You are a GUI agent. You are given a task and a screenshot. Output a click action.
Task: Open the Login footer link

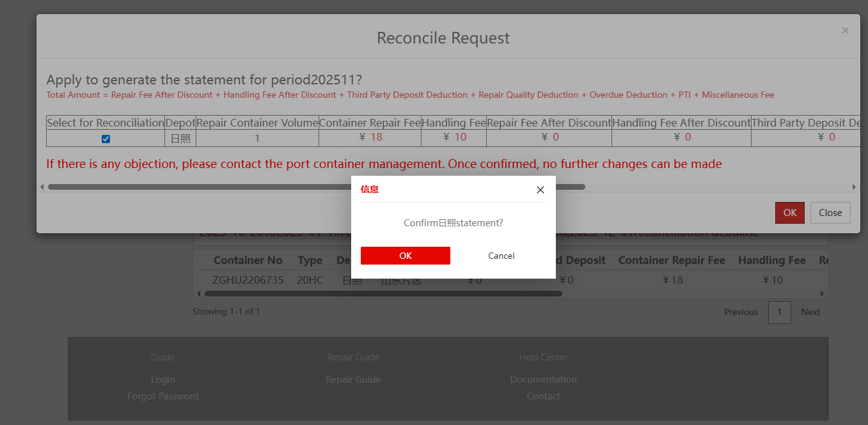162,380
